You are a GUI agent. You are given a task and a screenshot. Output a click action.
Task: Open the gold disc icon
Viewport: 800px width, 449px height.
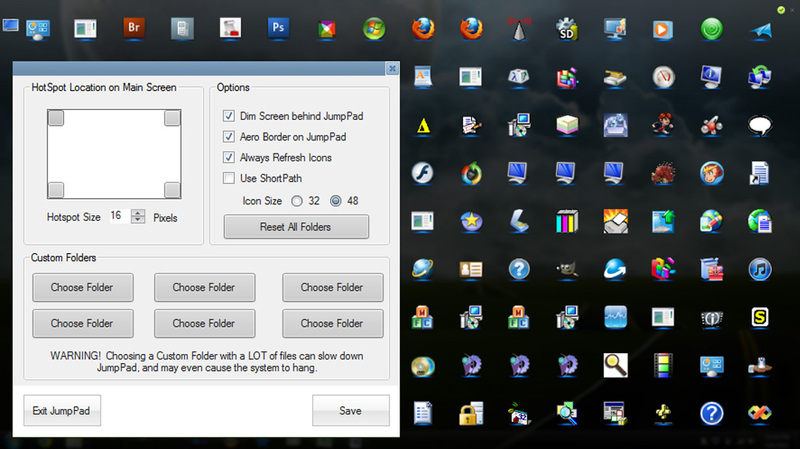pos(422,366)
